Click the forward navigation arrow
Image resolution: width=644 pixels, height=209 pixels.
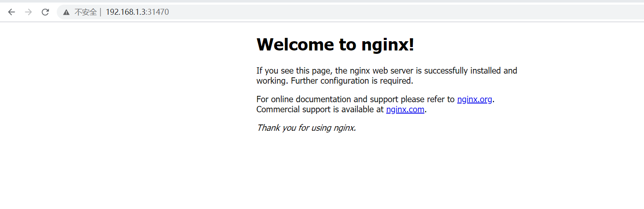[x=28, y=12]
